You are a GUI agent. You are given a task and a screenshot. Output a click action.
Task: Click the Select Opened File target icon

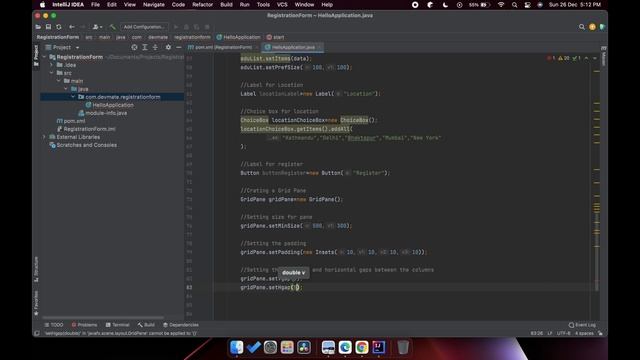click(134, 47)
